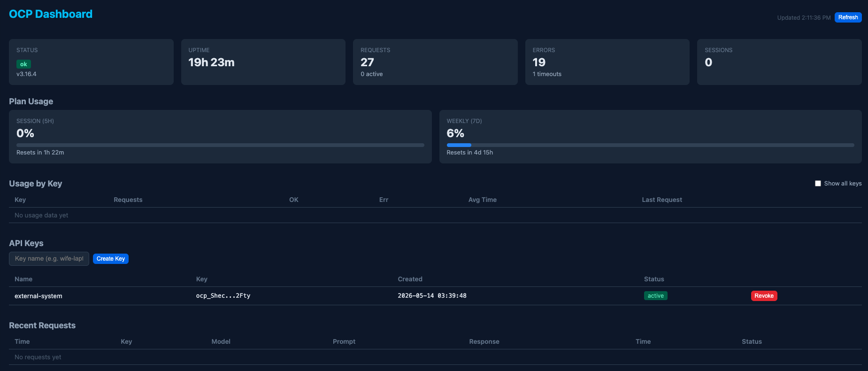Image resolution: width=868 pixels, height=371 pixels.
Task: Click the OCP Dashboard title
Action: 51,14
